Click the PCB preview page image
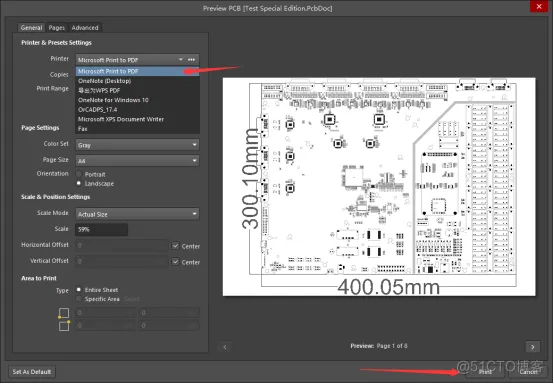The height and width of the screenshot is (384, 554). click(379, 187)
